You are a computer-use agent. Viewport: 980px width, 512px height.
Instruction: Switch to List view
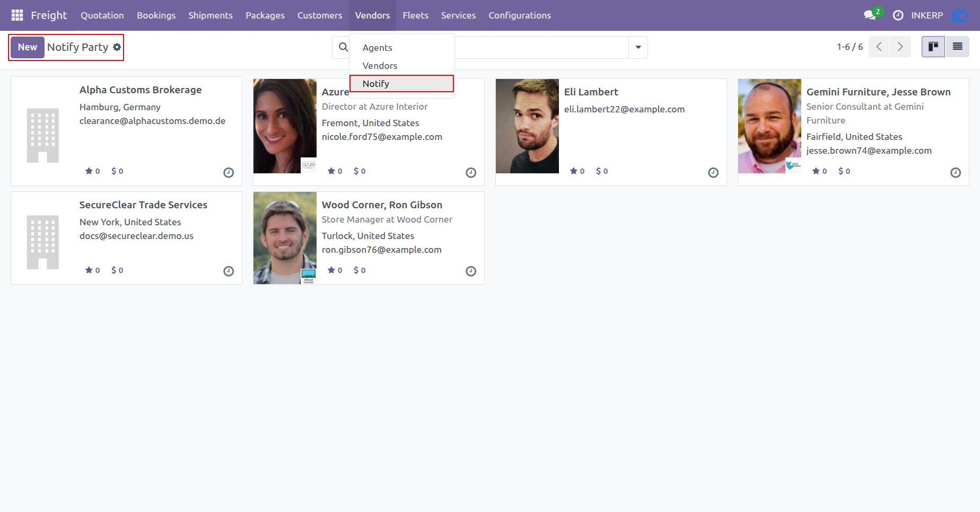pos(957,47)
